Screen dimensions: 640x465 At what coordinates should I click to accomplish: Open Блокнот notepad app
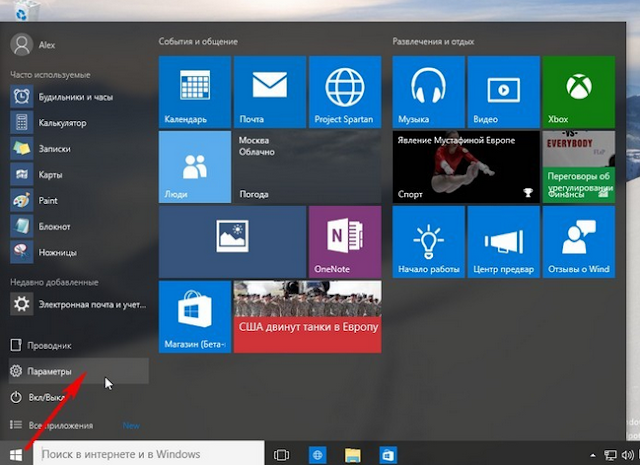79,226
